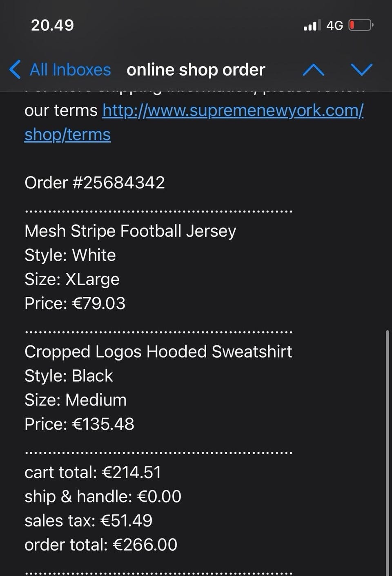Tap the €79.03 price line
The image size is (392, 576).
[75, 303]
